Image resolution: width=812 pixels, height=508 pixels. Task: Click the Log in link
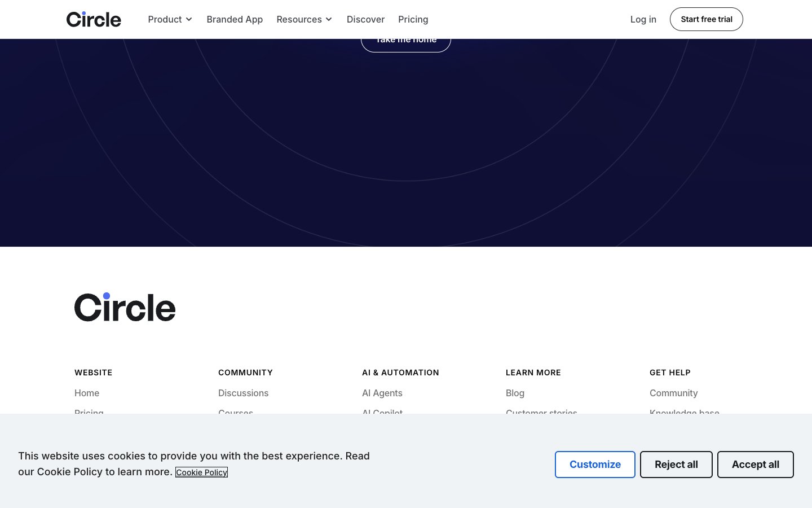click(x=643, y=19)
